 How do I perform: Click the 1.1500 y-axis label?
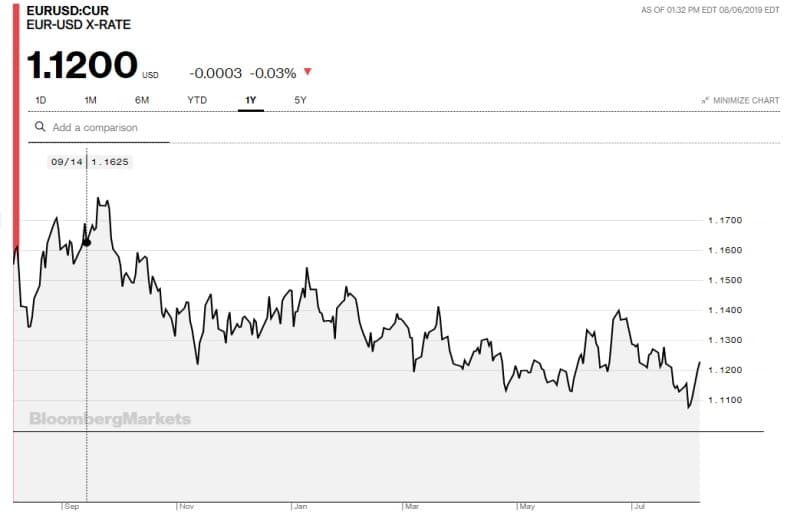(725, 280)
